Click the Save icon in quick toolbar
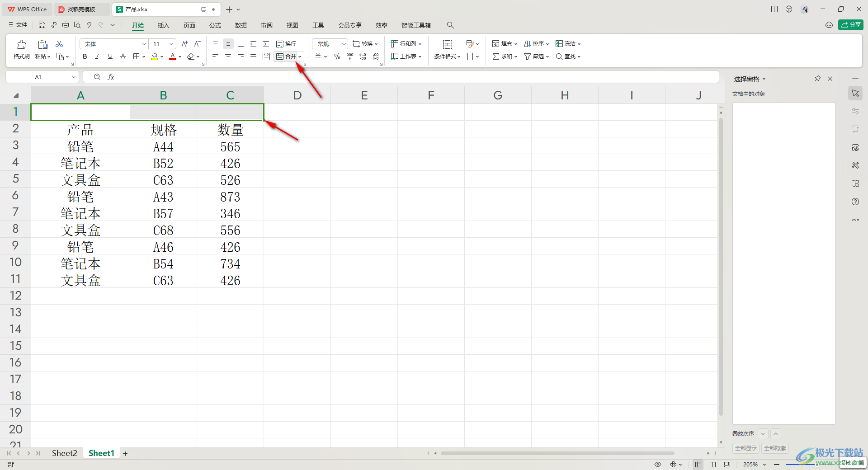 42,25
